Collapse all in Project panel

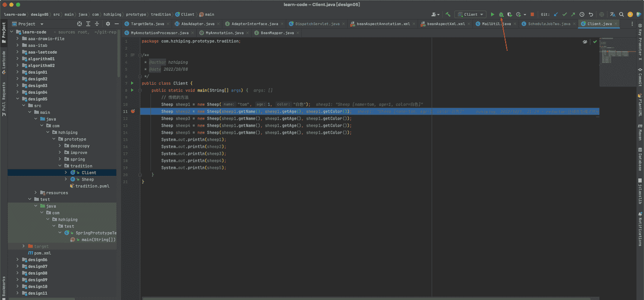[98, 24]
